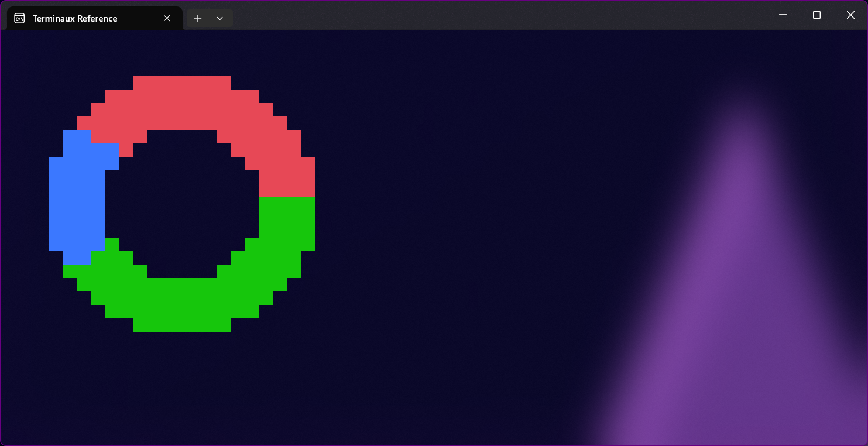Open a new terminal tab

198,18
